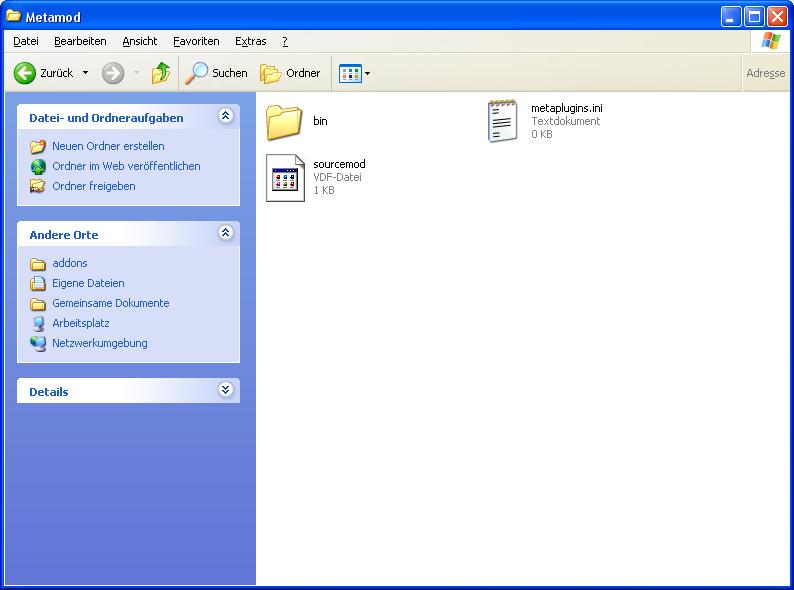Image resolution: width=794 pixels, height=590 pixels.
Task: Close the Metamod window
Action: pyautogui.click(x=777, y=17)
